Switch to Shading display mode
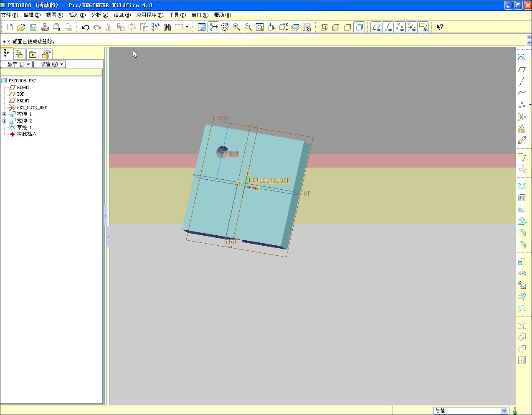The width and height of the screenshot is (532, 415). (x=359, y=27)
